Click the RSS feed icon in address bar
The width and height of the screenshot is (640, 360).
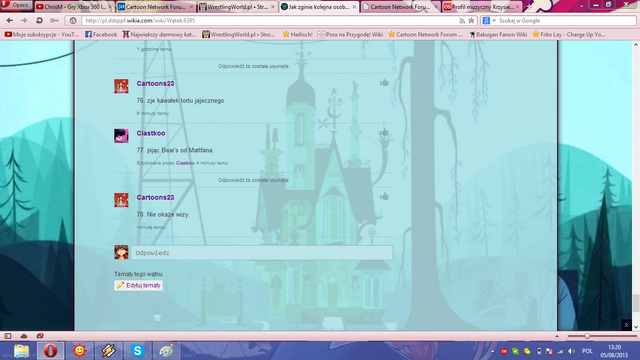462,20
